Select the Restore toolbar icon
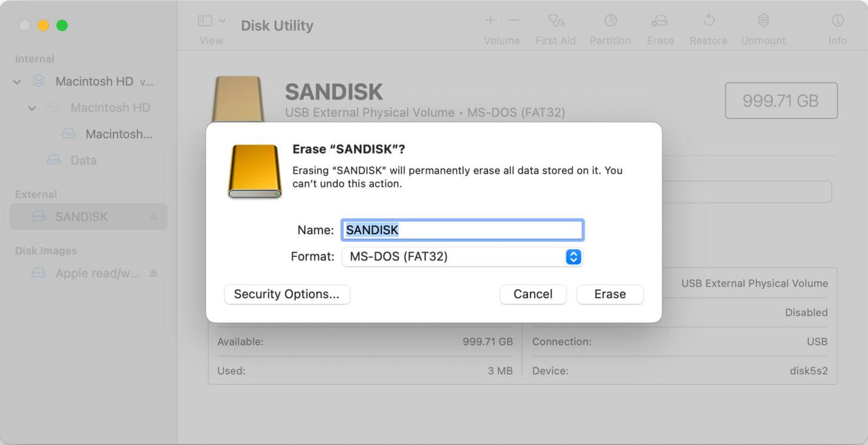 click(708, 27)
